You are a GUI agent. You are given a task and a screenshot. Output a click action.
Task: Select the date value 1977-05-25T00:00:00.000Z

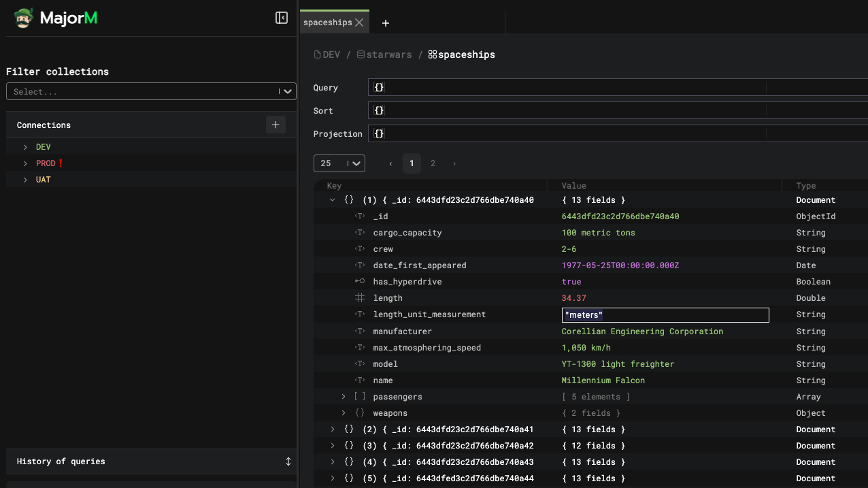point(620,265)
